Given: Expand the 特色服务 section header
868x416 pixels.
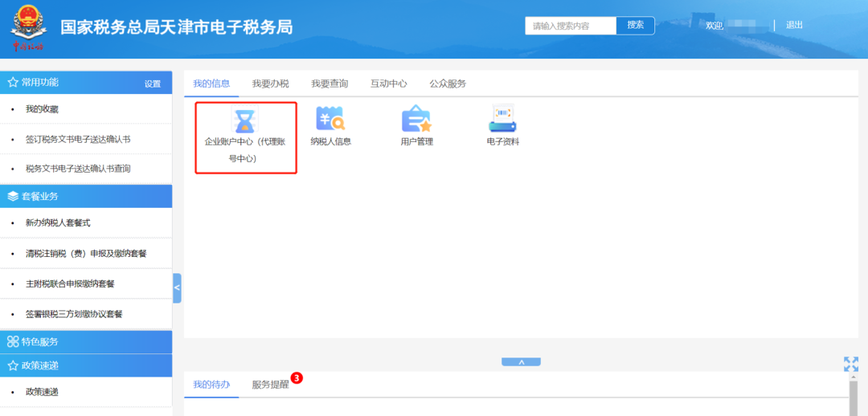Looking at the screenshot, I should 40,341.
